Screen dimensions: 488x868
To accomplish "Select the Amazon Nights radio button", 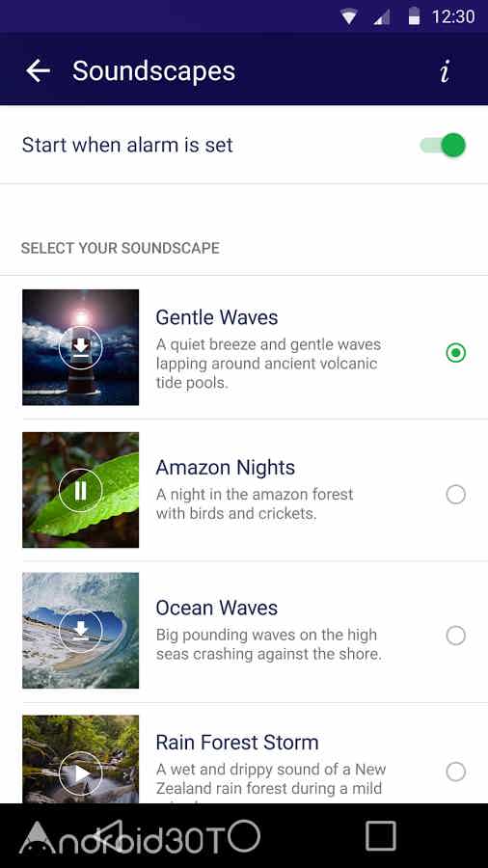I will point(456,495).
